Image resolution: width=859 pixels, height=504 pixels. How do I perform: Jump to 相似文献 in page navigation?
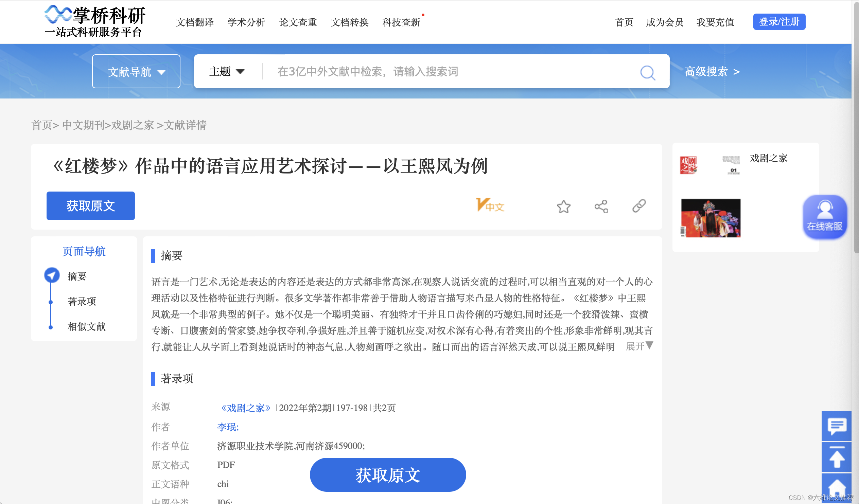tap(86, 326)
